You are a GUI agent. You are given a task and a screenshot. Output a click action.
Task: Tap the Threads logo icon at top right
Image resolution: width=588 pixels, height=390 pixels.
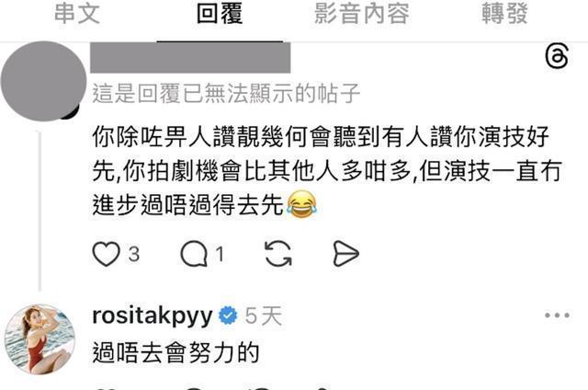557,57
